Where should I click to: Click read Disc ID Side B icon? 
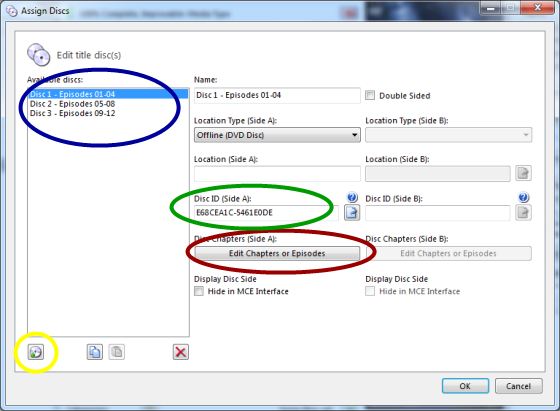click(x=523, y=213)
